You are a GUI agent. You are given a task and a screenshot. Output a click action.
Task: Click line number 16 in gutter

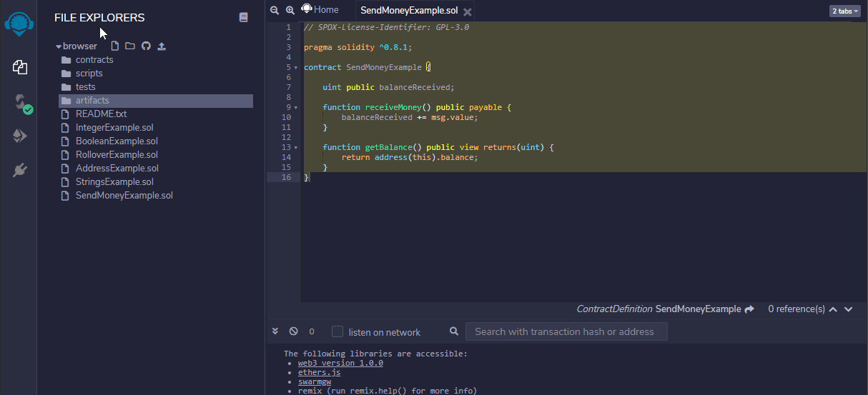coord(286,177)
